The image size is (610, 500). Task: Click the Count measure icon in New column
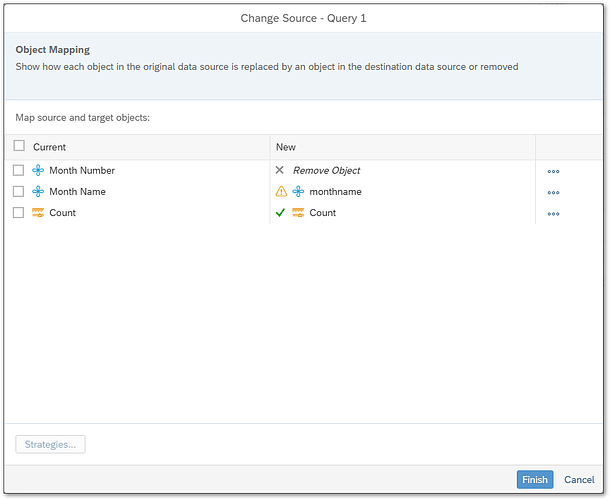click(x=298, y=213)
